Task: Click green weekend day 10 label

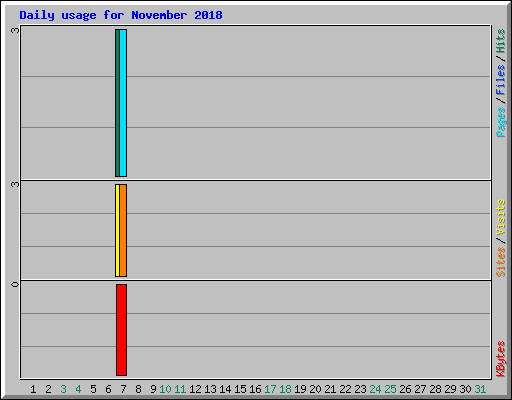Action: [165, 389]
